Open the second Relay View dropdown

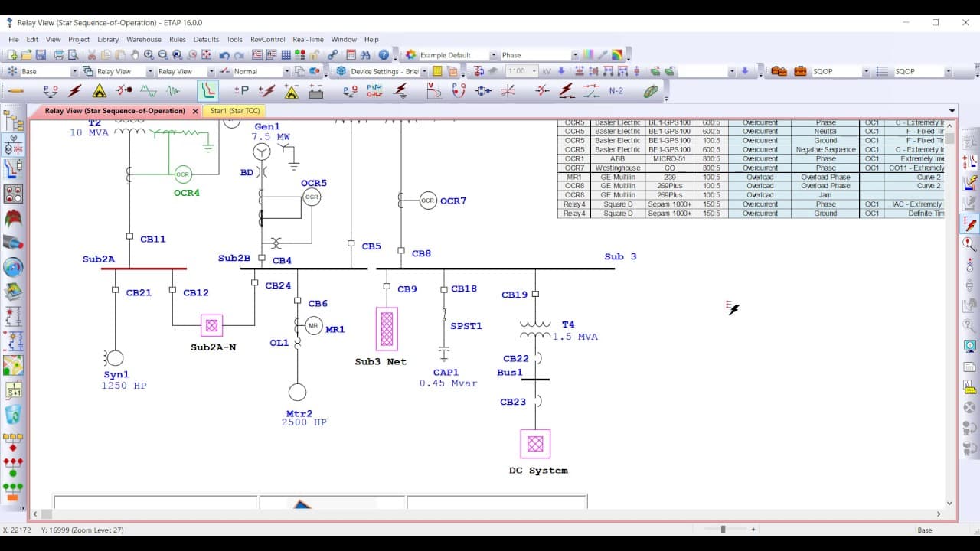[x=210, y=71]
